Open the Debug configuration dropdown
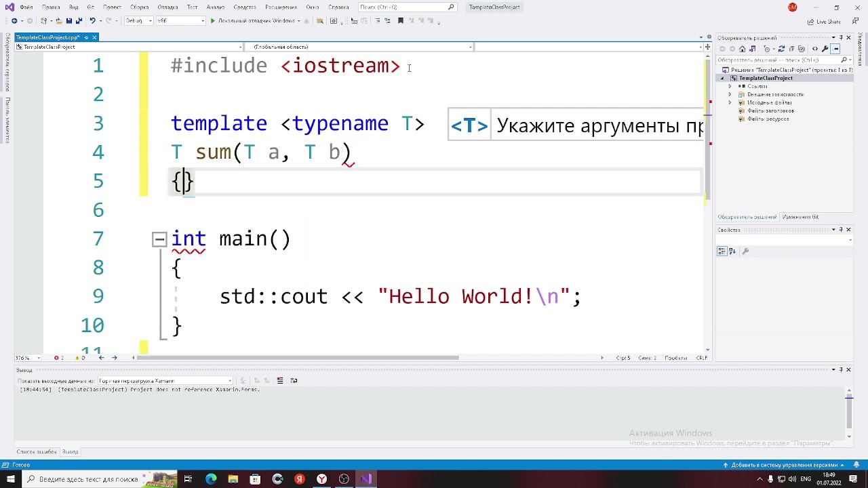This screenshot has height=488, width=868. coord(138,21)
